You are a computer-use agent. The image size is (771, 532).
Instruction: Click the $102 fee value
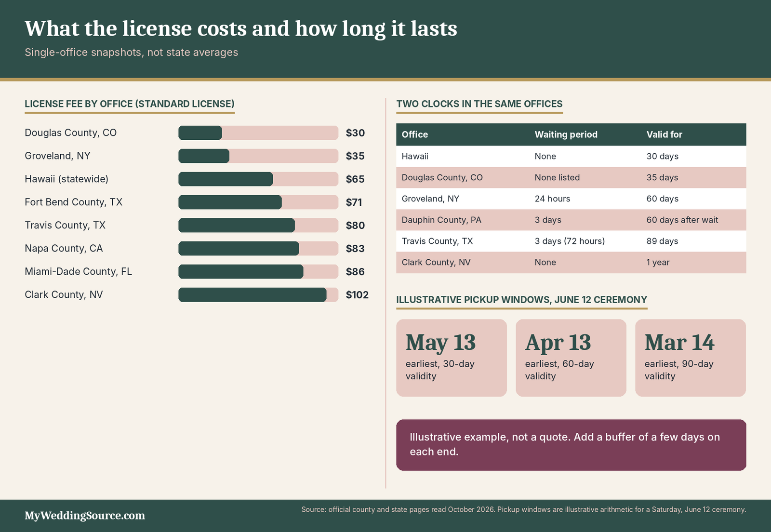[x=357, y=295]
